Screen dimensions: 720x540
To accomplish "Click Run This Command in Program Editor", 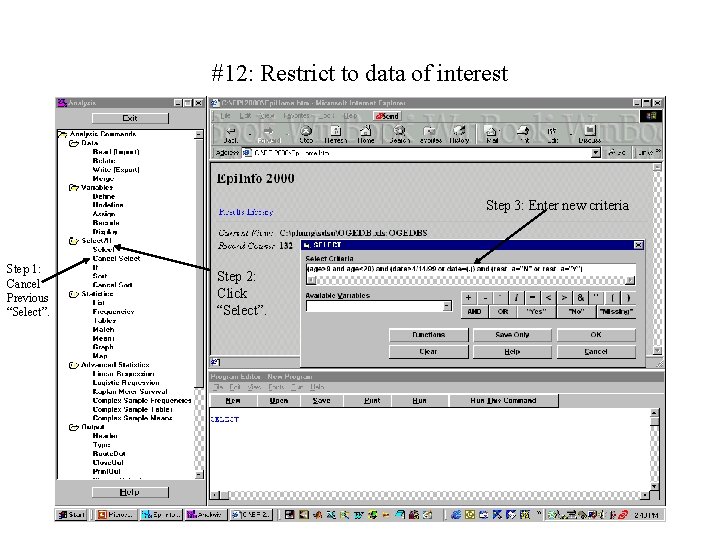I will pos(503,401).
